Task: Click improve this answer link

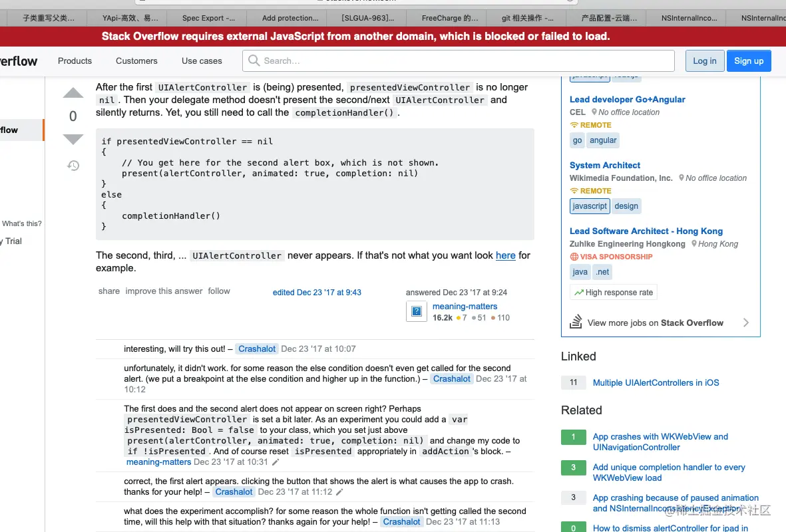Action: click(164, 291)
